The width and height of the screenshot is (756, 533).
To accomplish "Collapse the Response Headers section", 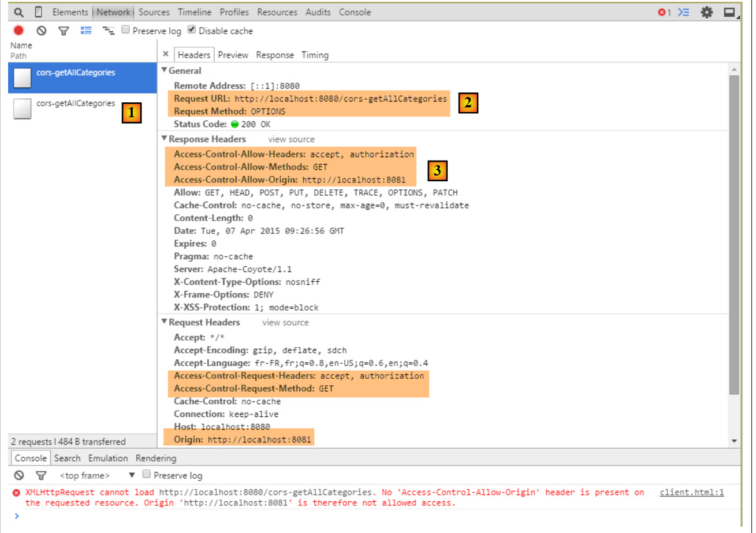I will point(164,139).
